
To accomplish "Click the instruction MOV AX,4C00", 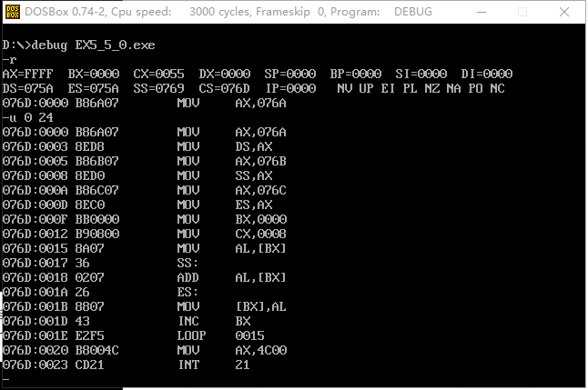I will click(x=232, y=350).
